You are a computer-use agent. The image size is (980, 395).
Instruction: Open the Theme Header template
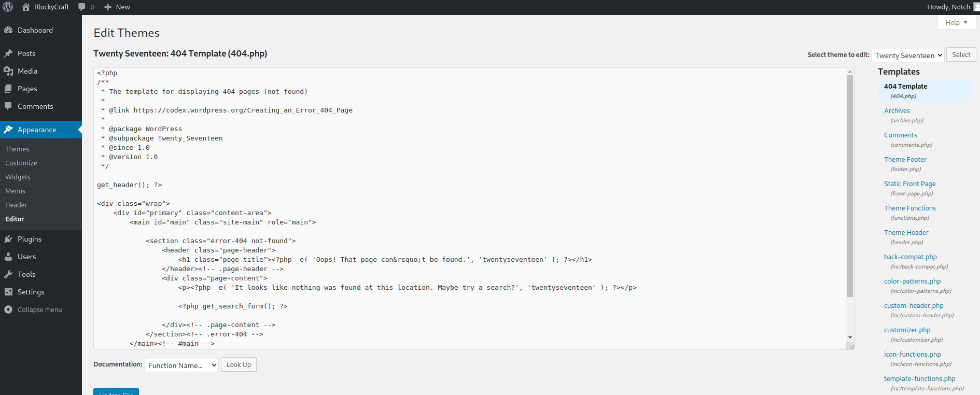[906, 232]
